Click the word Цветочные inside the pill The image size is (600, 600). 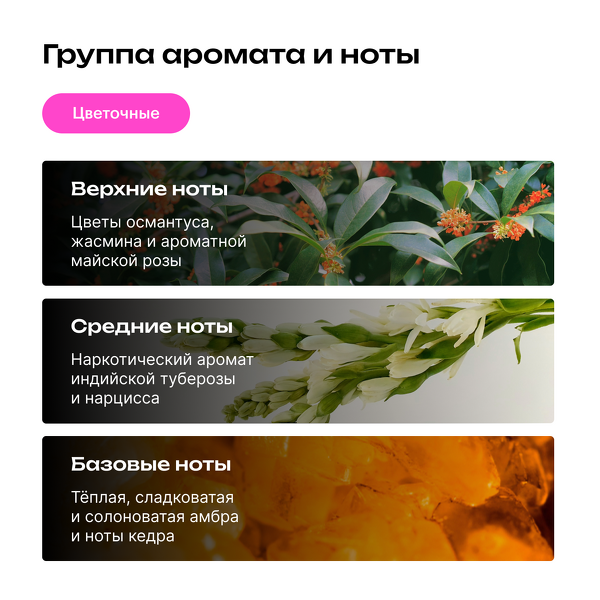[116, 113]
